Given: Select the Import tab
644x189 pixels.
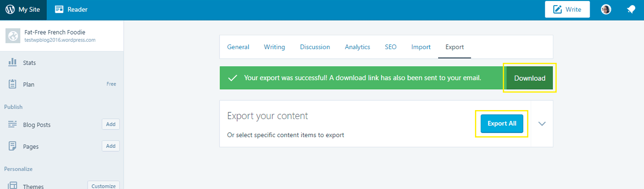Looking at the screenshot, I should pos(421,47).
